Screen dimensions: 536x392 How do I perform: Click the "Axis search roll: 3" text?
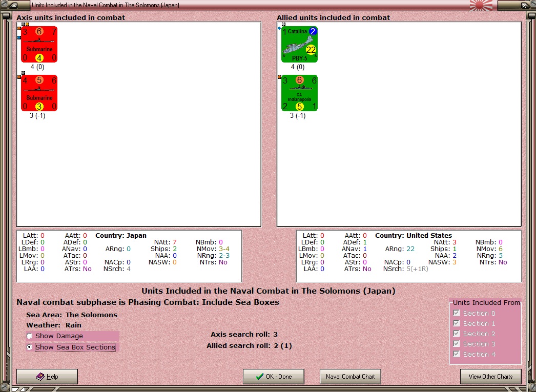244,334
